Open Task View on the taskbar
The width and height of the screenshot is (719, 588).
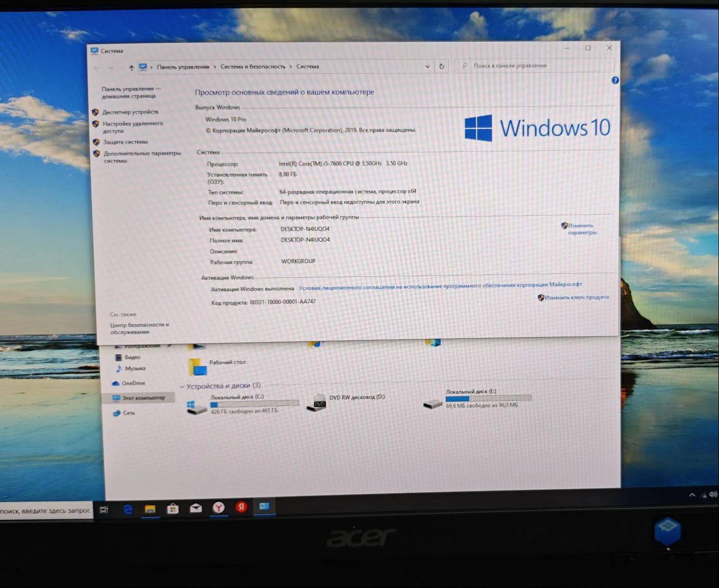tap(104, 509)
